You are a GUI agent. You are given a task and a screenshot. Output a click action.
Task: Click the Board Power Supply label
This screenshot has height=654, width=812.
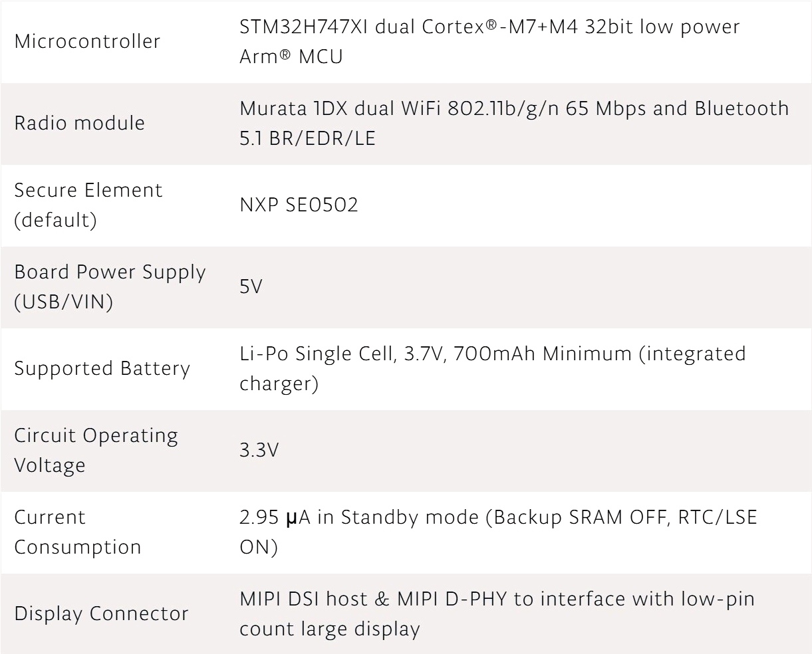coord(110,286)
